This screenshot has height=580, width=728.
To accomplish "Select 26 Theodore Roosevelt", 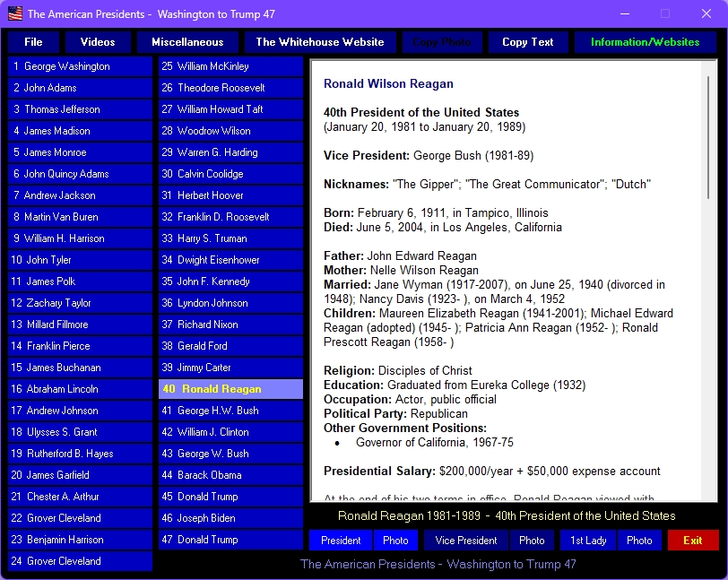I will click(230, 88).
